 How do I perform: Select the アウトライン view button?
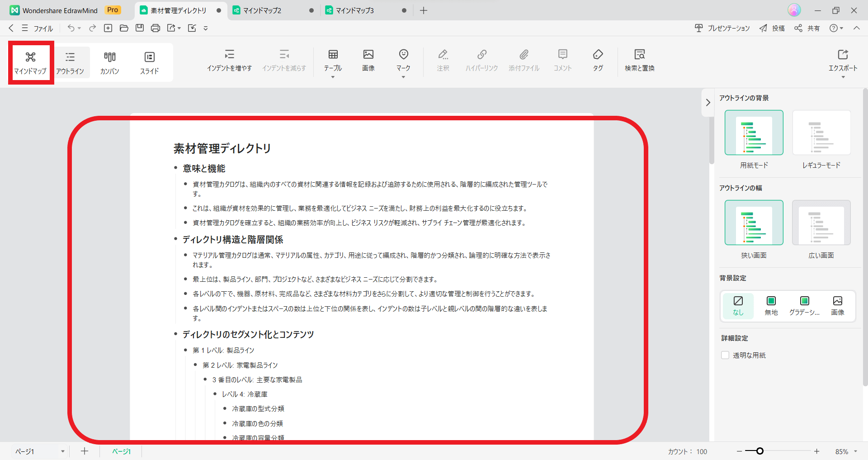[70, 62]
